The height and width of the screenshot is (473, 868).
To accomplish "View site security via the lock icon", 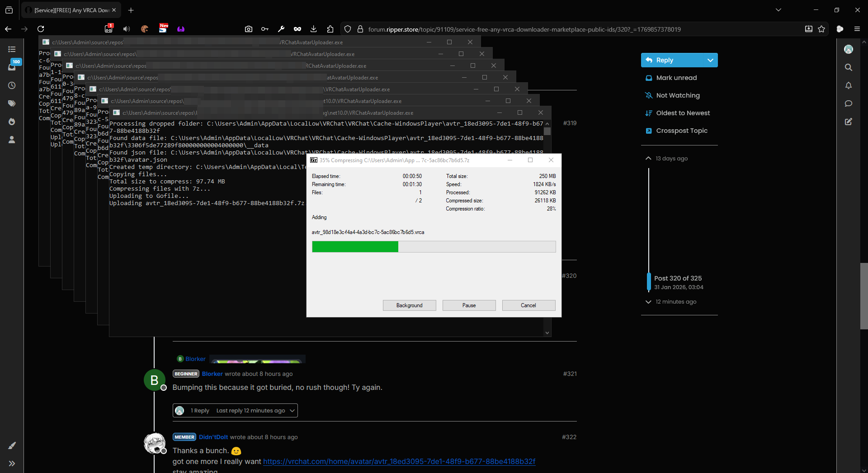I will point(360,29).
